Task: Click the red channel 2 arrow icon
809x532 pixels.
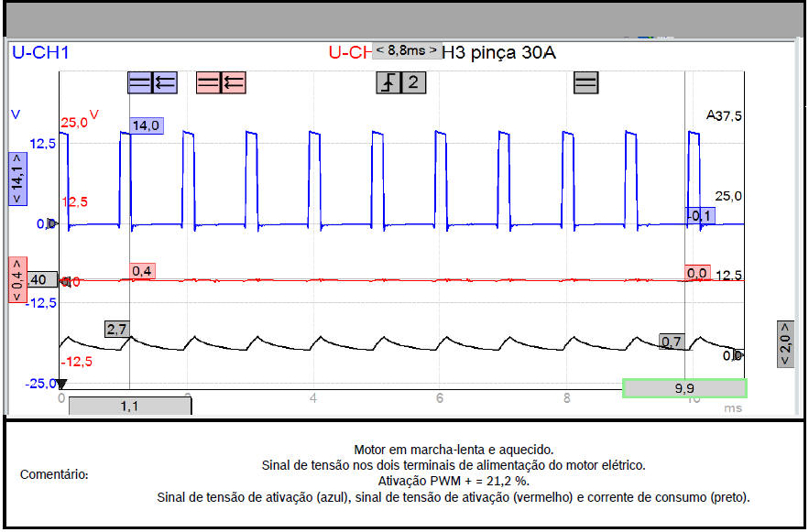Action: (x=234, y=83)
